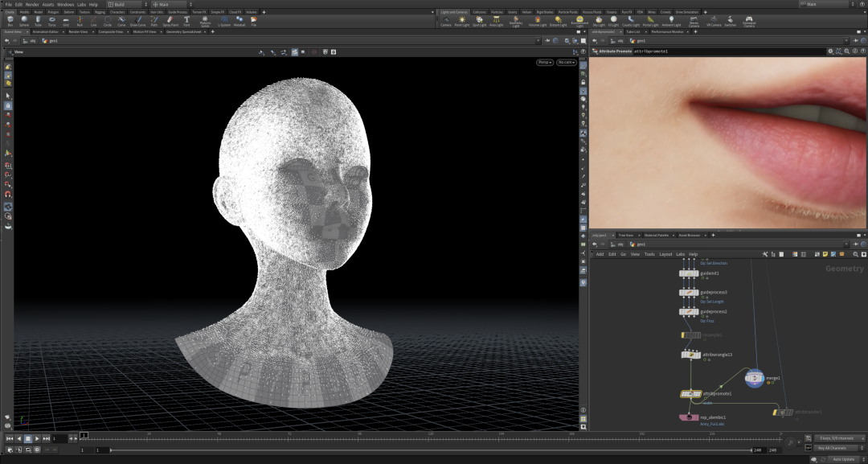The image size is (868, 464).
Task: Switch to the Geometry Spreadsheet tab
Action: click(x=184, y=31)
